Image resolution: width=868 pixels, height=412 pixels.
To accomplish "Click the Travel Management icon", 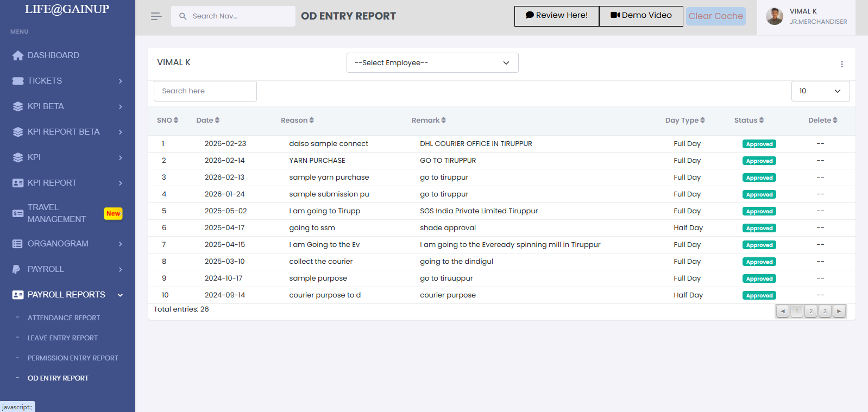I will [x=18, y=213].
